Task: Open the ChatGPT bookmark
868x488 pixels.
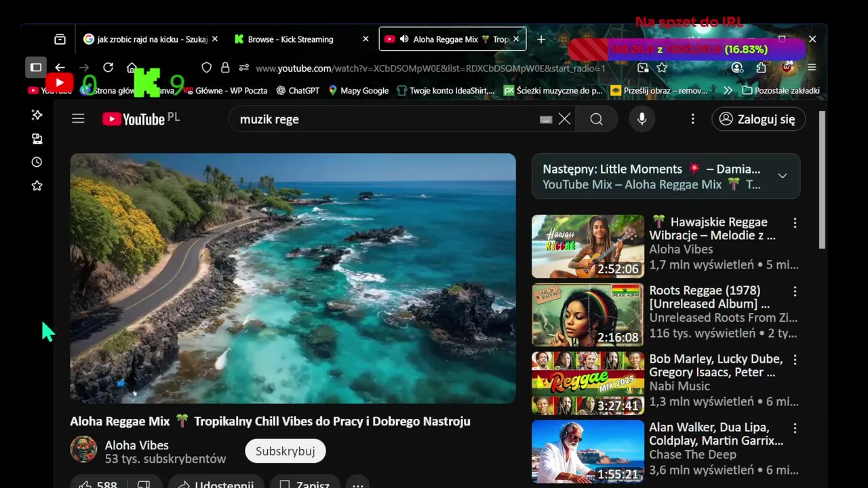Action: [x=298, y=90]
